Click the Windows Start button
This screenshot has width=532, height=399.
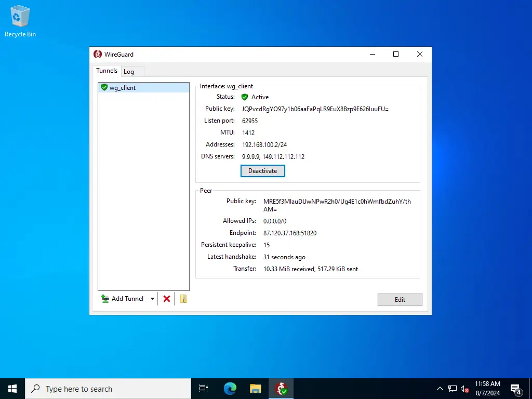pyautogui.click(x=12, y=389)
